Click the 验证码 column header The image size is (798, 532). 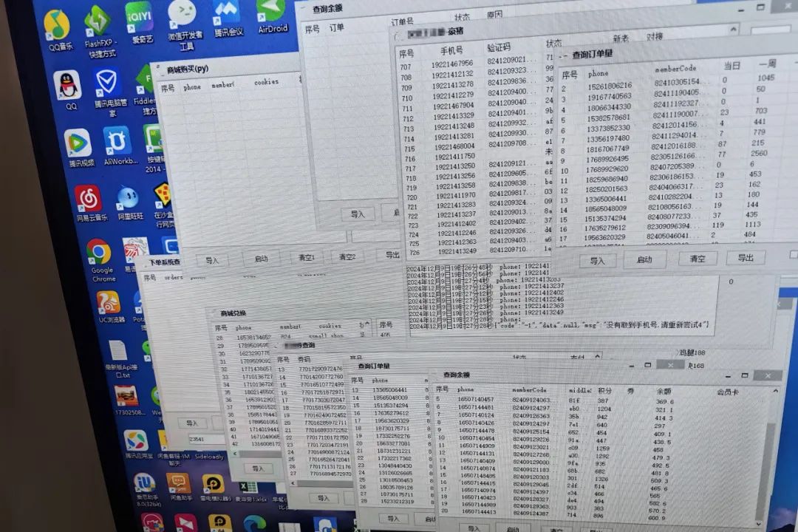tap(498, 48)
